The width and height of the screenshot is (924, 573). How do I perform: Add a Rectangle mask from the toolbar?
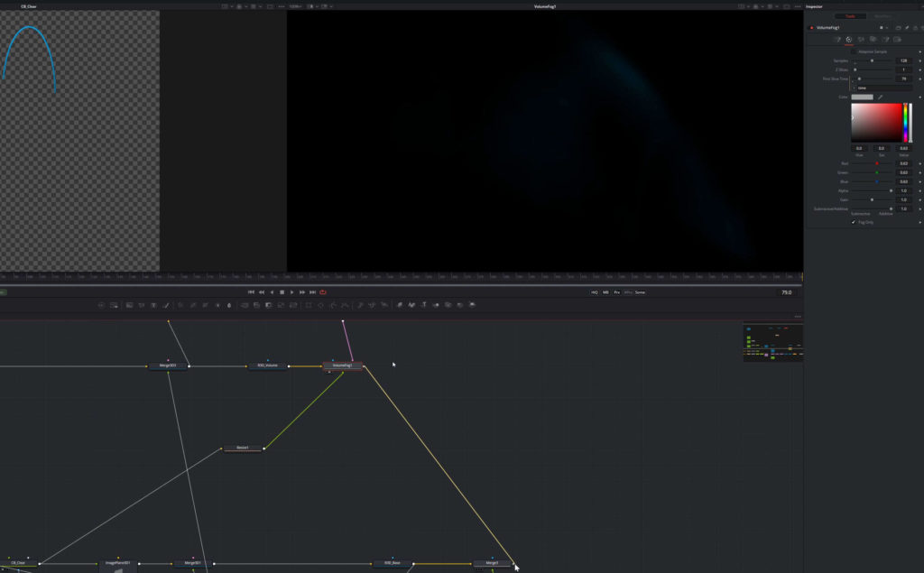(x=309, y=305)
